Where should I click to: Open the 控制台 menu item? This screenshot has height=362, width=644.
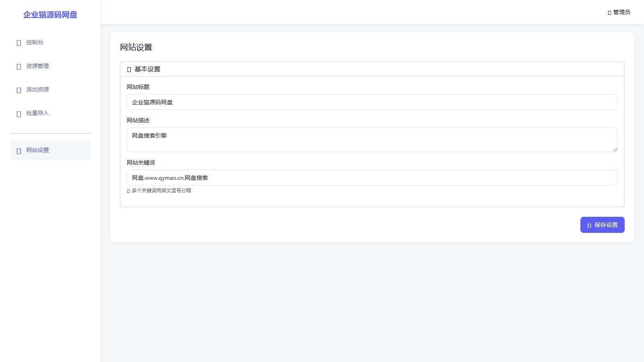50,42
